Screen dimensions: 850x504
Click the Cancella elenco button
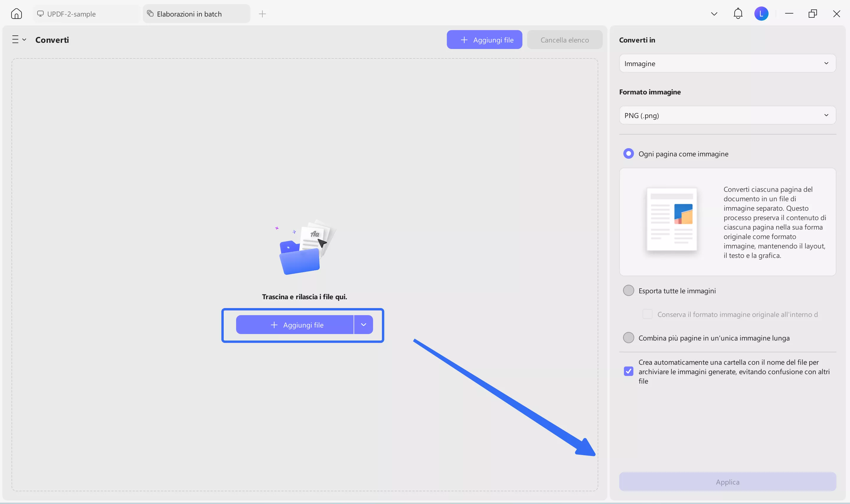[564, 40]
